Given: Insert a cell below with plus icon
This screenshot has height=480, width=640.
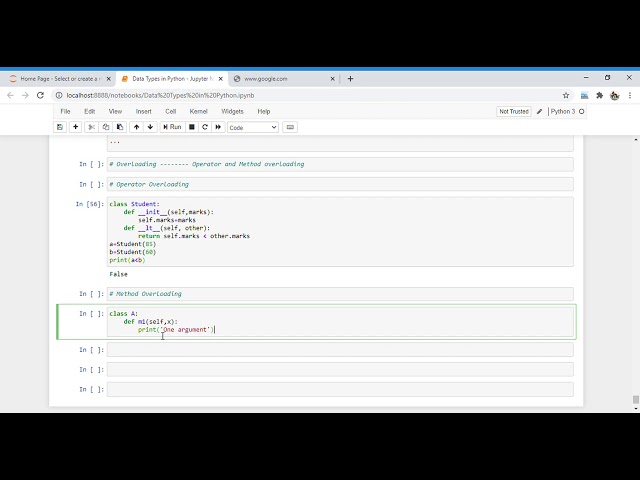Looking at the screenshot, I should pos(76,127).
